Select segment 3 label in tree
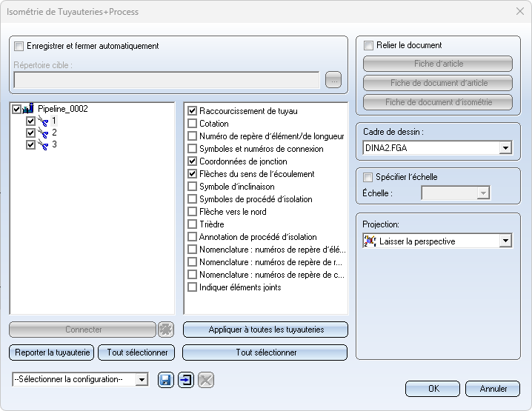The width and height of the screenshot is (532, 411). tap(54, 144)
